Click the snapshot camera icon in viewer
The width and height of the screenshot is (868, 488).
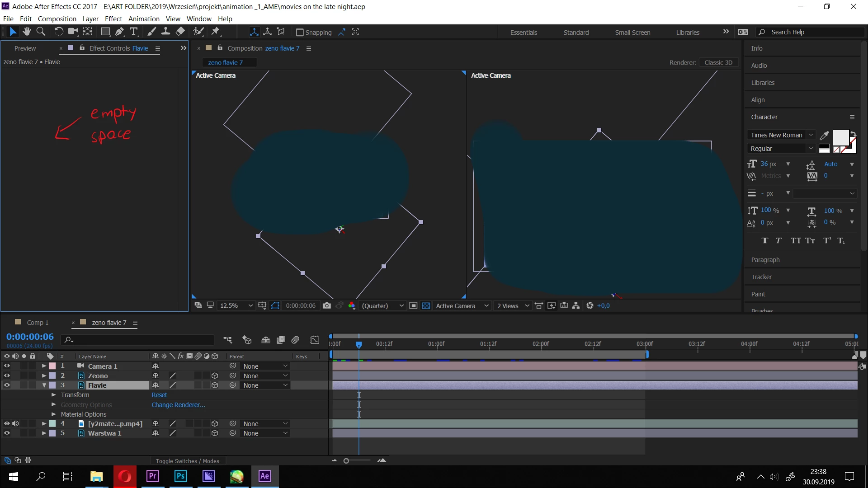(x=327, y=306)
